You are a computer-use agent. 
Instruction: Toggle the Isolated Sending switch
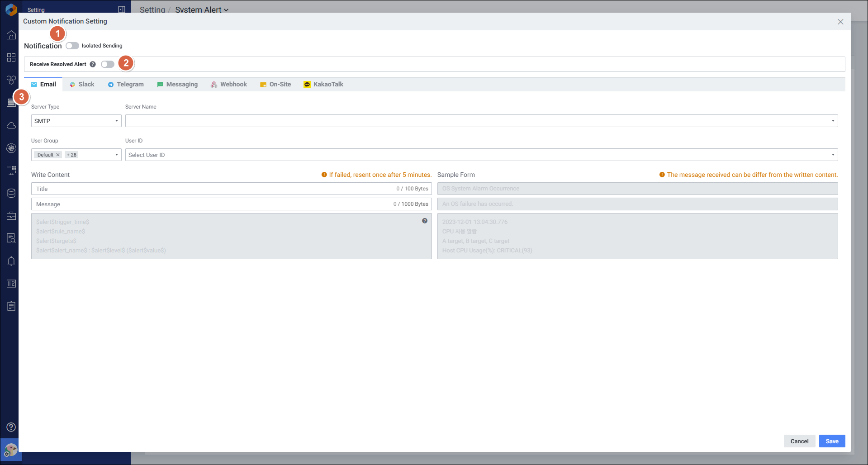[72, 46]
